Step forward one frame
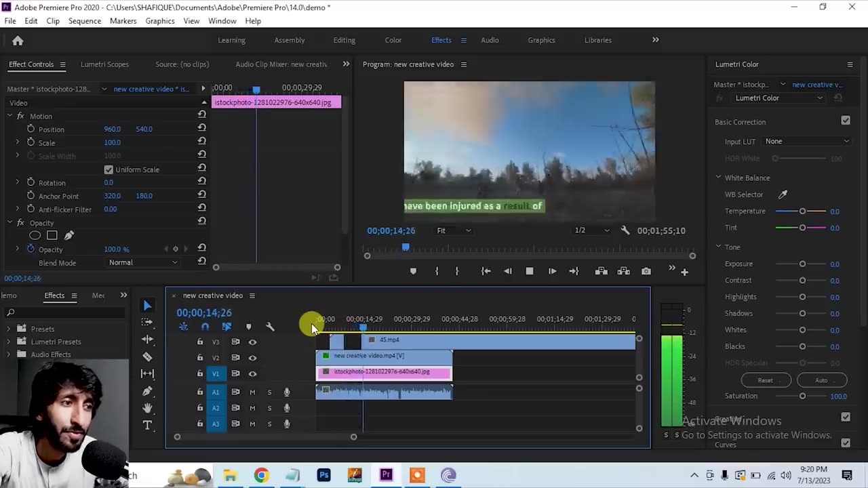 552,271
